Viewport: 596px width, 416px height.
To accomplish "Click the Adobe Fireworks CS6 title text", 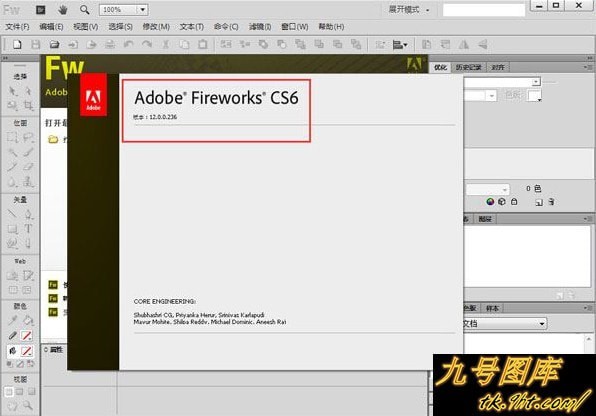I will (x=216, y=98).
